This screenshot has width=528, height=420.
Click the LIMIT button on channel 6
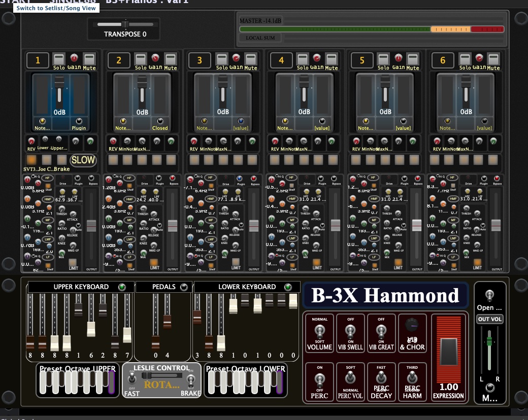(477, 262)
